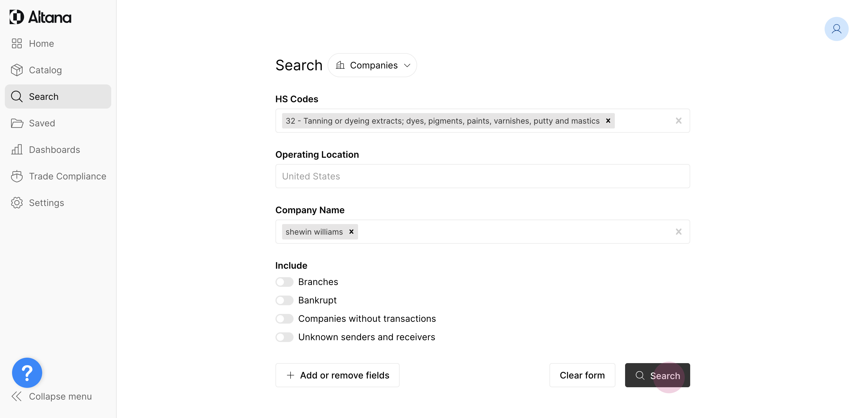Click the Altana logo icon

[17, 17]
